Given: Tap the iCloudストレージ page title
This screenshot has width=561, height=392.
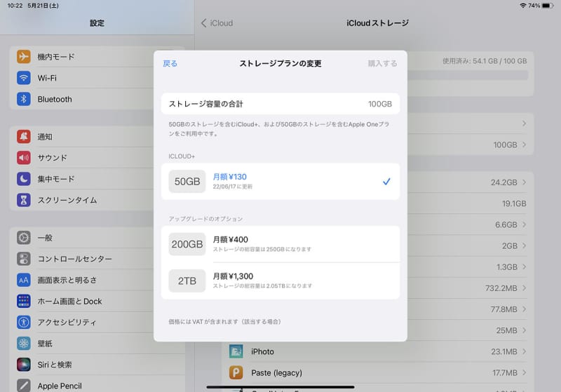Looking at the screenshot, I should pyautogui.click(x=377, y=23).
